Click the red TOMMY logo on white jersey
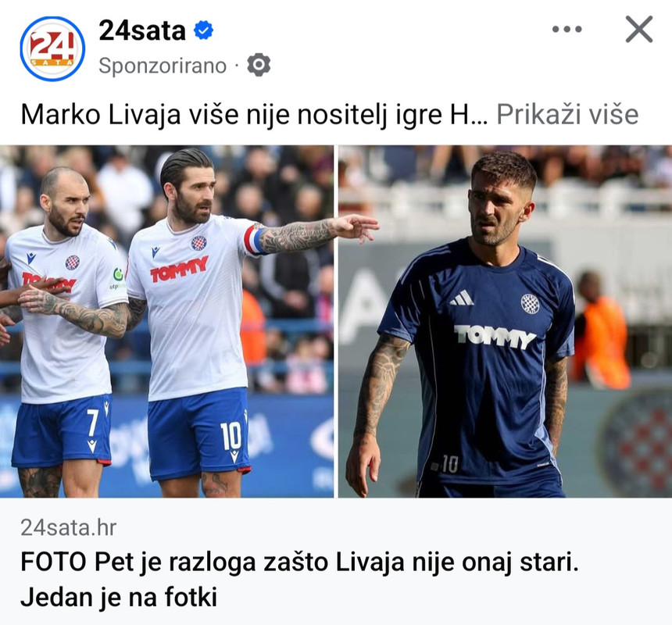 179,269
